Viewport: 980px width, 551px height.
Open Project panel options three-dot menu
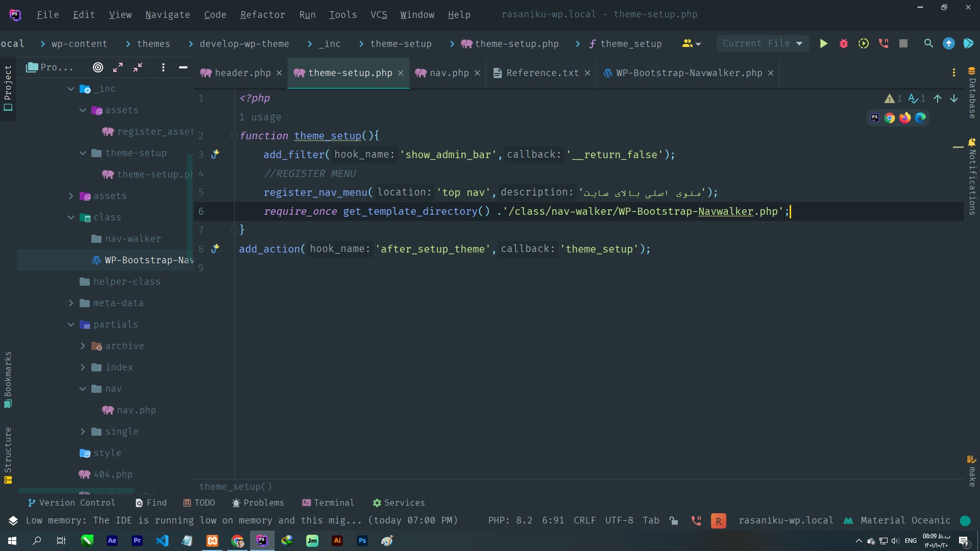pos(163,67)
